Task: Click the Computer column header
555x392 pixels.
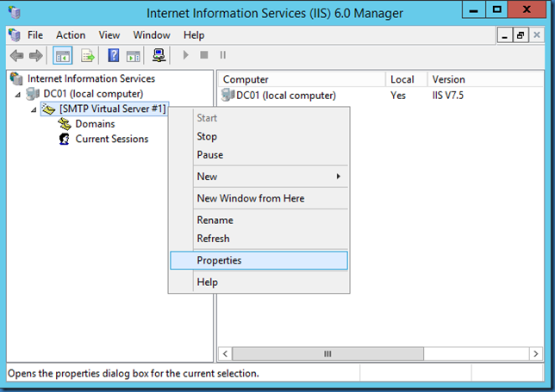Action: click(x=246, y=79)
